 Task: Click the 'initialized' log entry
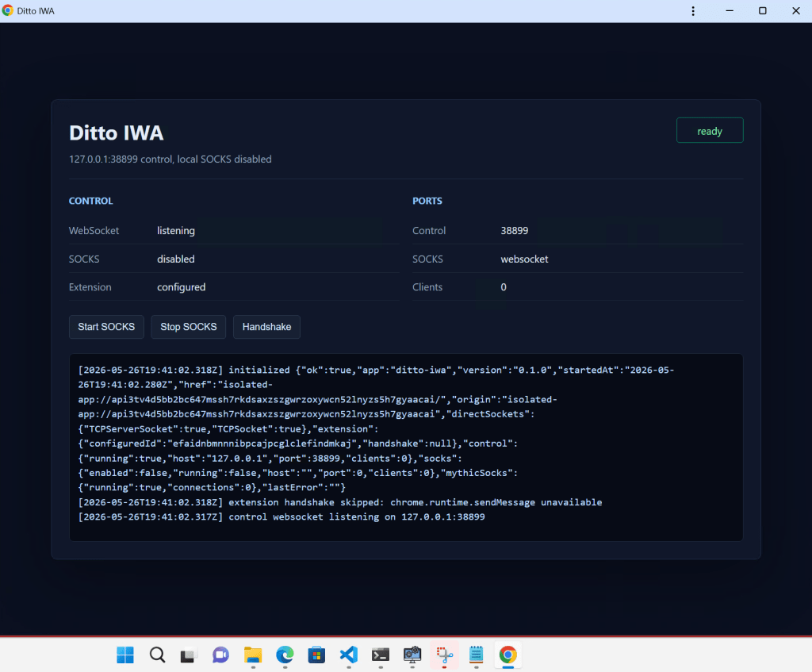[377, 428]
